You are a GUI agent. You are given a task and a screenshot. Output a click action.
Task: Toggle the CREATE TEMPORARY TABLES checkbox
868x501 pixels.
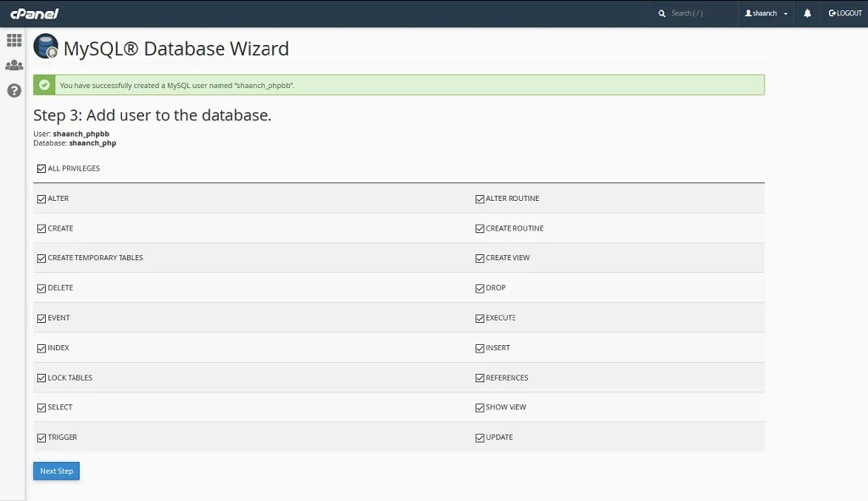coord(42,259)
